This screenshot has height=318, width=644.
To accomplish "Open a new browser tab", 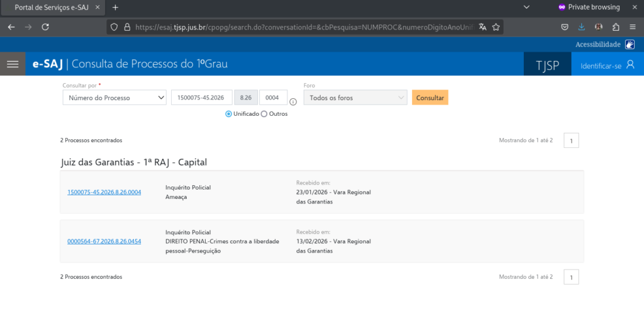I will click(x=115, y=8).
